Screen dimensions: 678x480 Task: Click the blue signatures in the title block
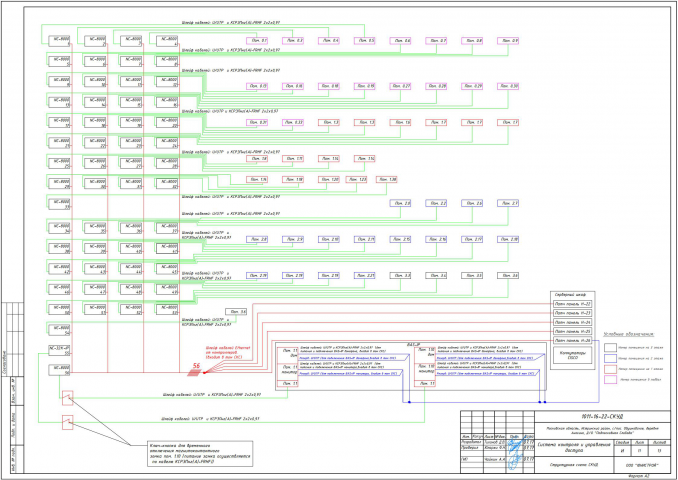[515, 454]
